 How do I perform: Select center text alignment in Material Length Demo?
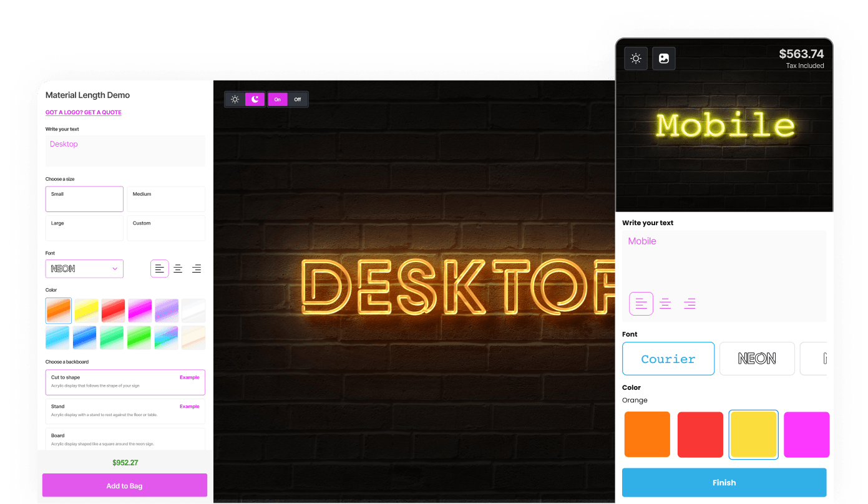[x=178, y=268]
